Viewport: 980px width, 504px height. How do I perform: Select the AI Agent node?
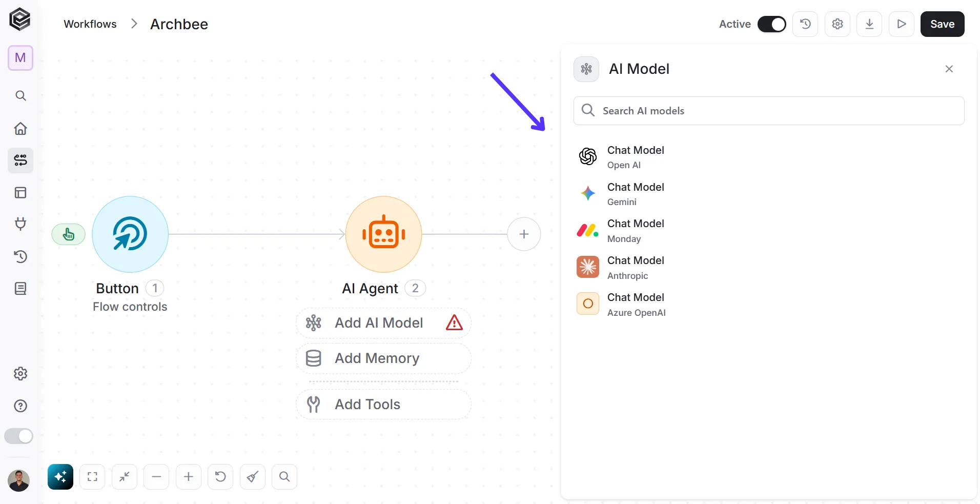(x=384, y=234)
